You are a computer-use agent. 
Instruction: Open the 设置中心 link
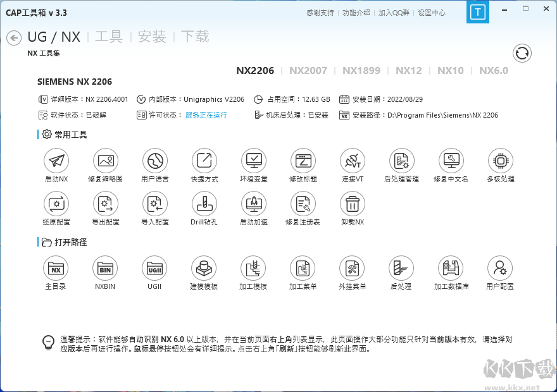(x=431, y=13)
